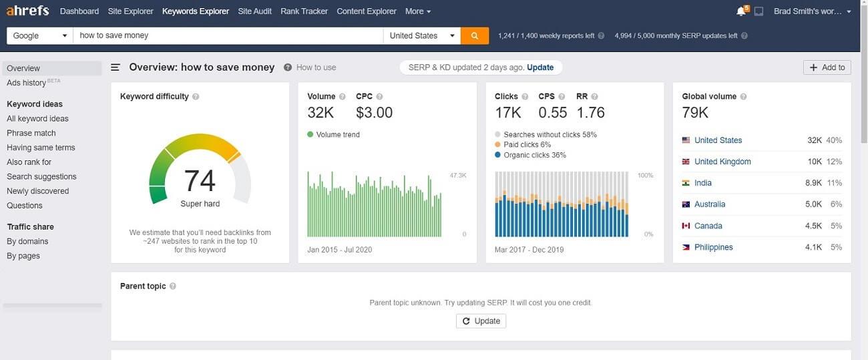
Task: Select Keywords Explorer in navigation
Action: coord(196,11)
